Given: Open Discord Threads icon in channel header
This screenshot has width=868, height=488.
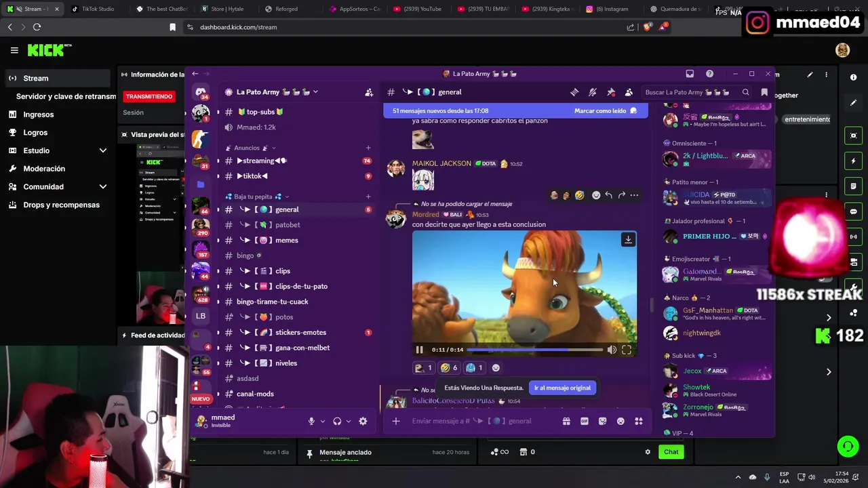Looking at the screenshot, I should [x=574, y=92].
